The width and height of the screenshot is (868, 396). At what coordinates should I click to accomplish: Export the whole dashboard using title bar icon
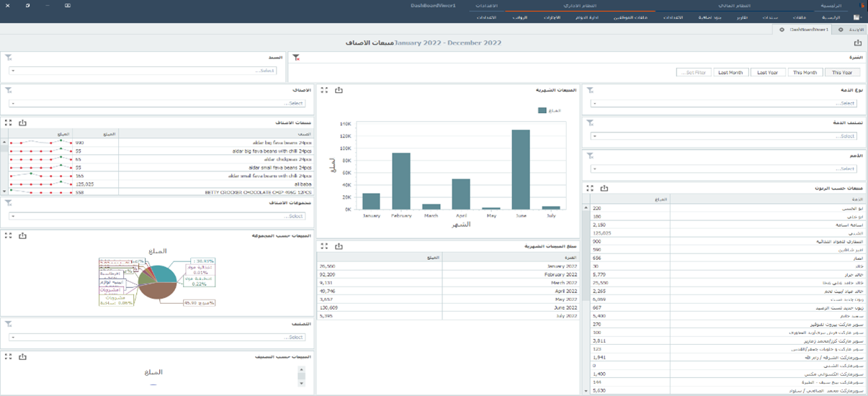(857, 43)
